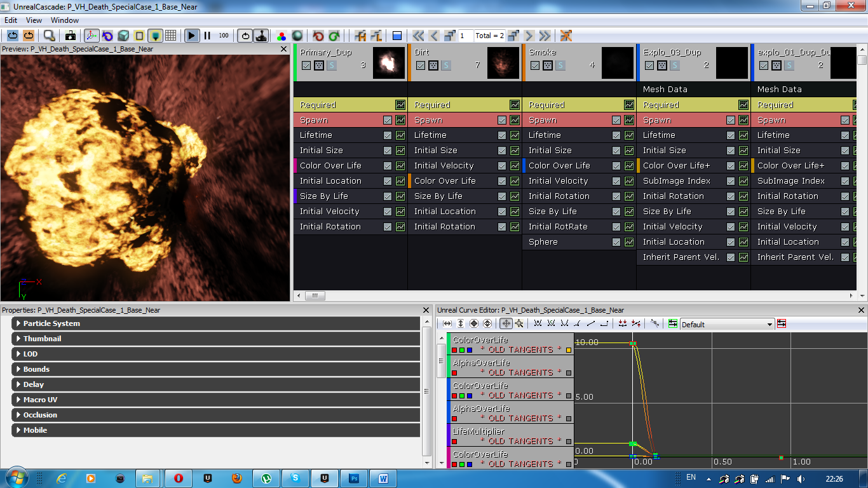Screen dimensions: 868x488
Task: Select the Dirt emitter header
Action: point(465,62)
